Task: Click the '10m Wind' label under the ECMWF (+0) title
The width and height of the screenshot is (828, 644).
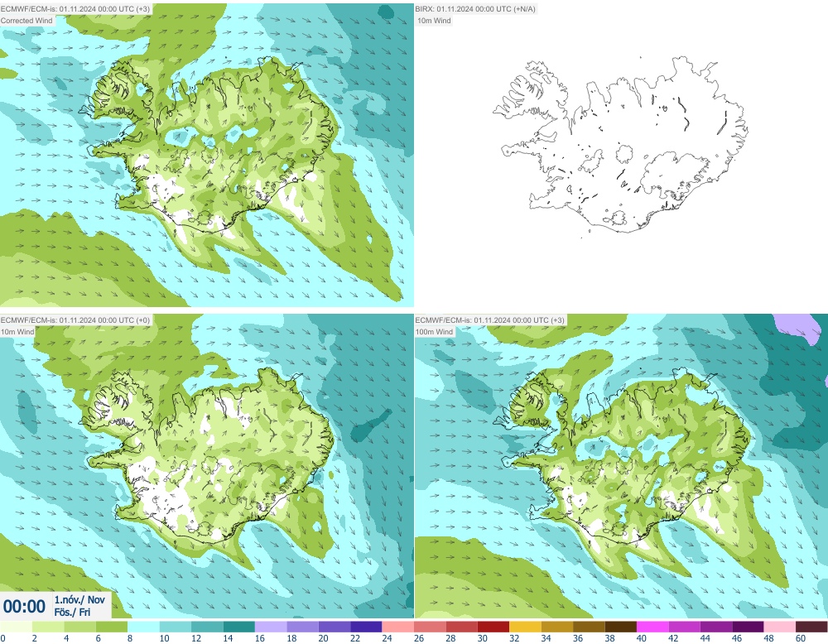Action: [17, 331]
